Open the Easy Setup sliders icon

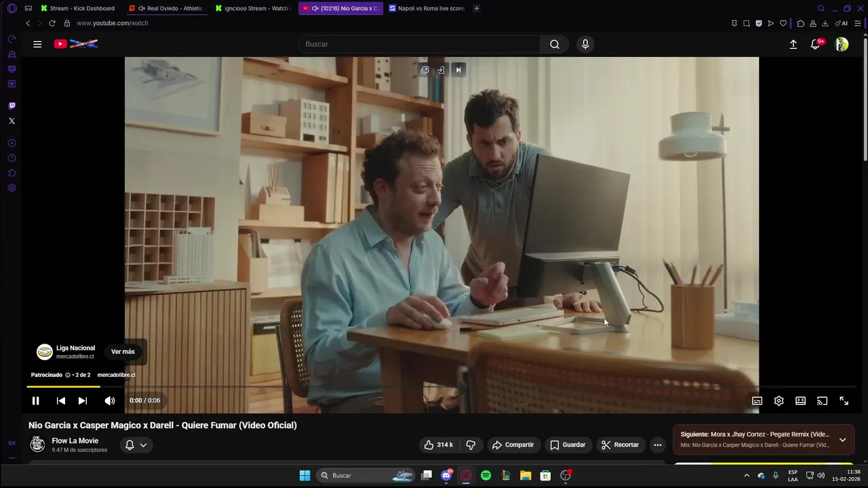858,23
